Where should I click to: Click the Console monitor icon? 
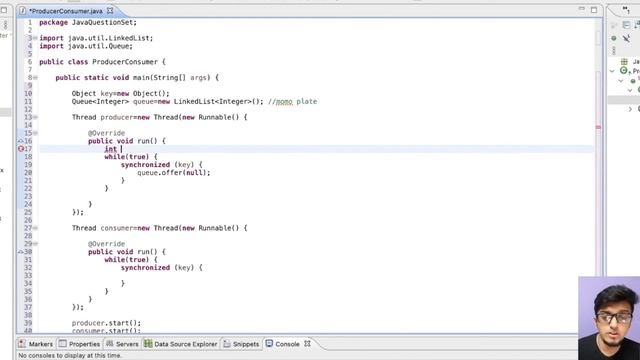[x=269, y=344]
